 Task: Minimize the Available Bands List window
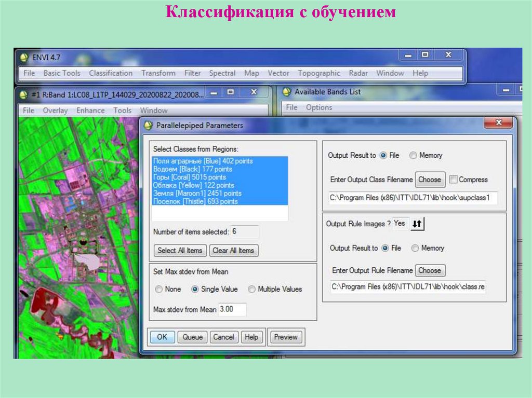pyautogui.click(x=506, y=90)
